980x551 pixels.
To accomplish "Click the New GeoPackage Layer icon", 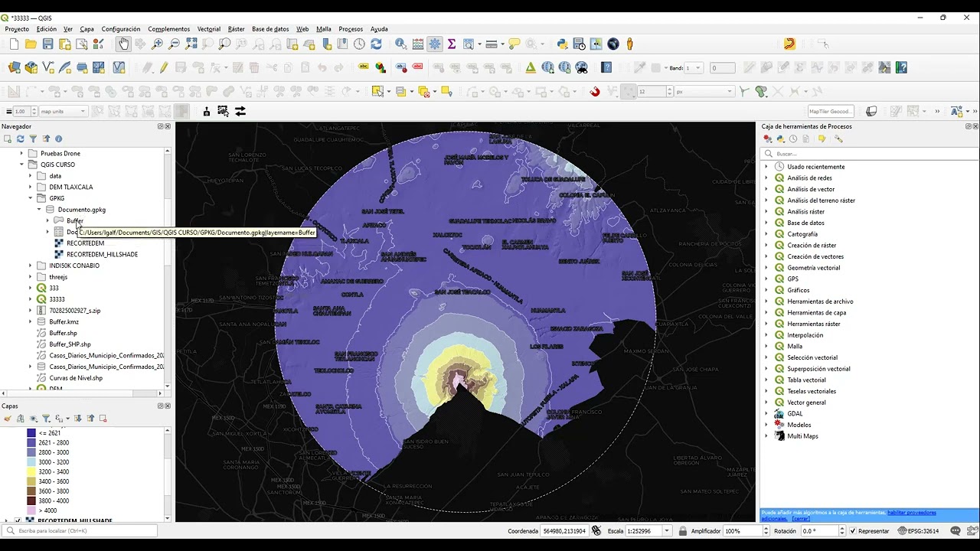I will [x=31, y=67].
